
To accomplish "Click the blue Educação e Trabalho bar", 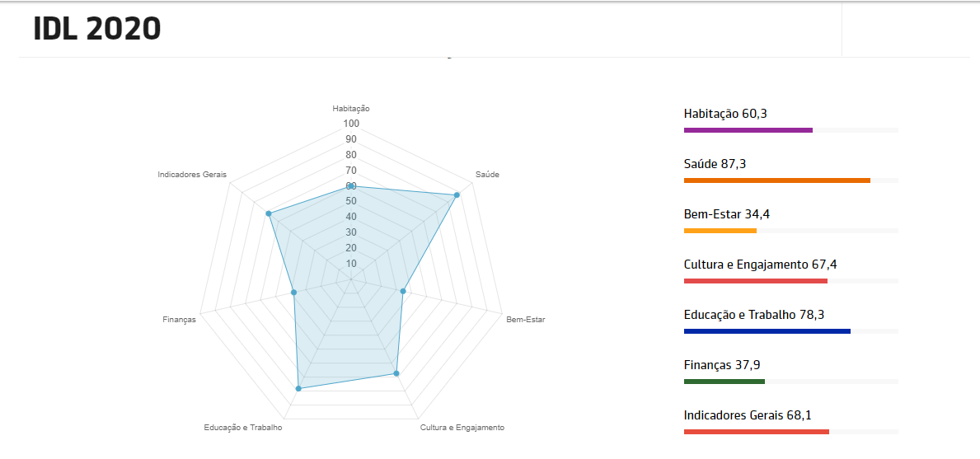I will [x=767, y=331].
